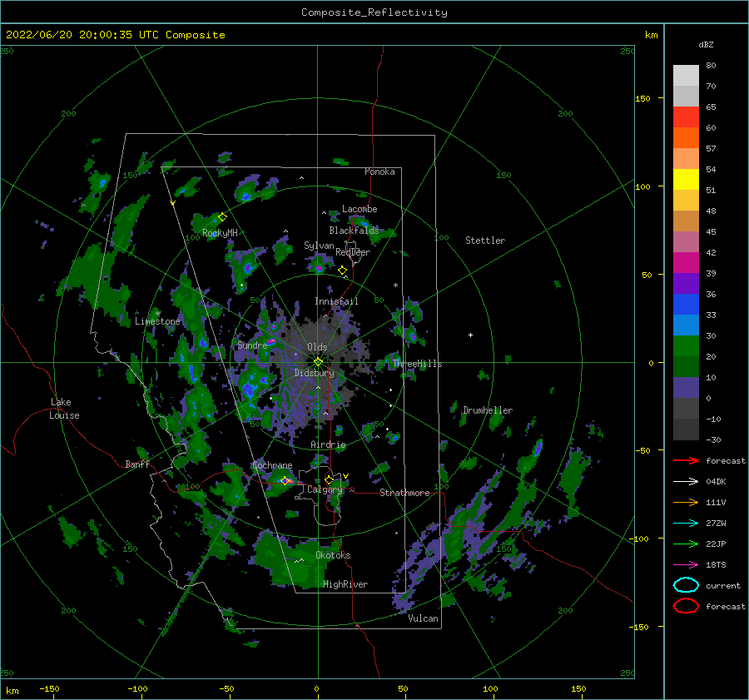Click the green 22JP arrow legend icon
749x700 pixels.
(686, 544)
